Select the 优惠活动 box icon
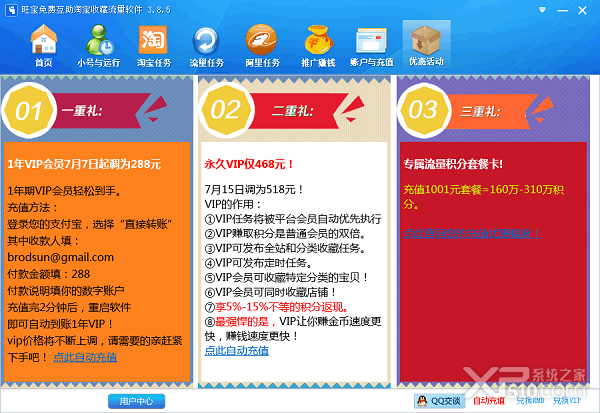 [426, 44]
